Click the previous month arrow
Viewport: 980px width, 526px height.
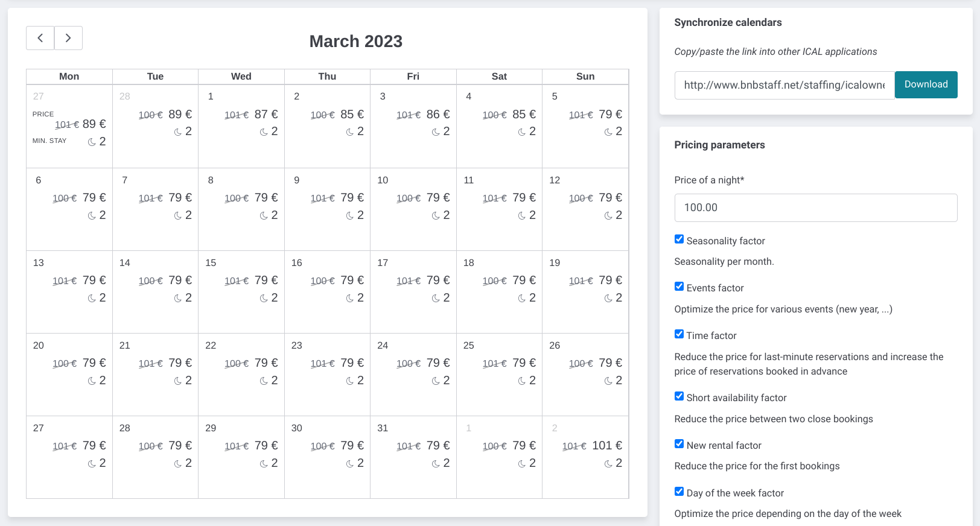click(40, 38)
